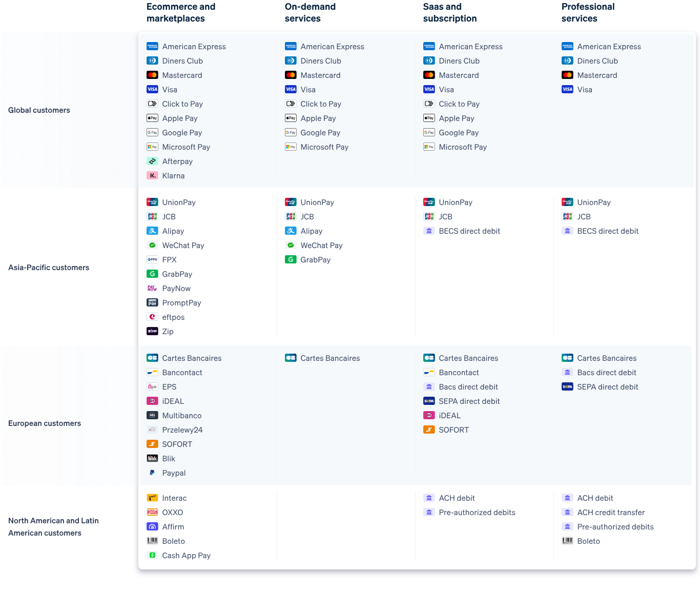This screenshot has width=700, height=593.
Task: Click the Pre-authorized debits entry in Saas column
Action: [477, 512]
